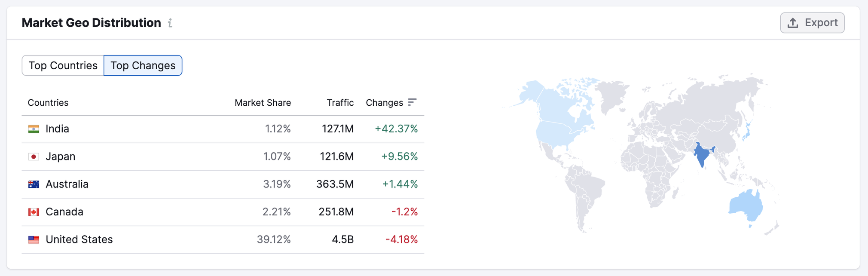Screen dimensions: 868x276
Task: Click the 363.5M traffic value
Action: (x=335, y=184)
